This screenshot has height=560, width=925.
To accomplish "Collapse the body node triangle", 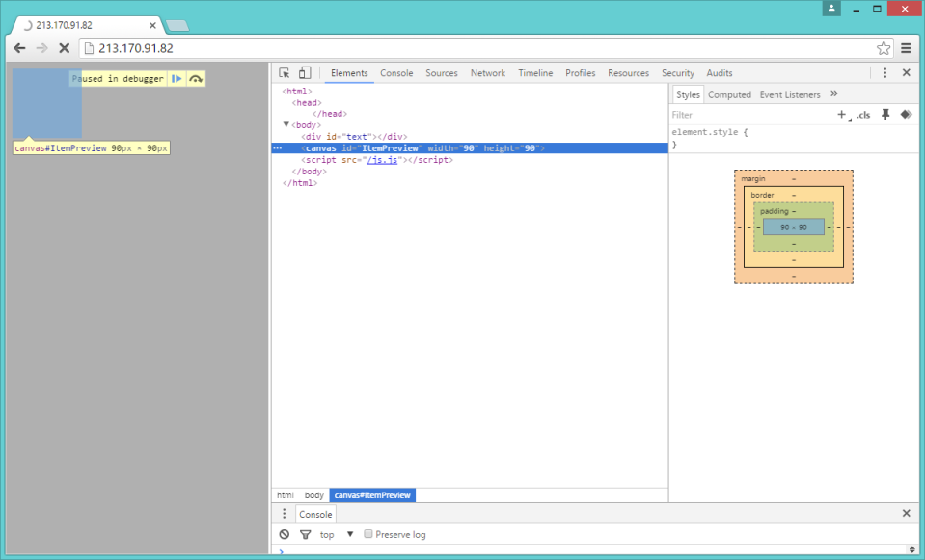I will 286,125.
